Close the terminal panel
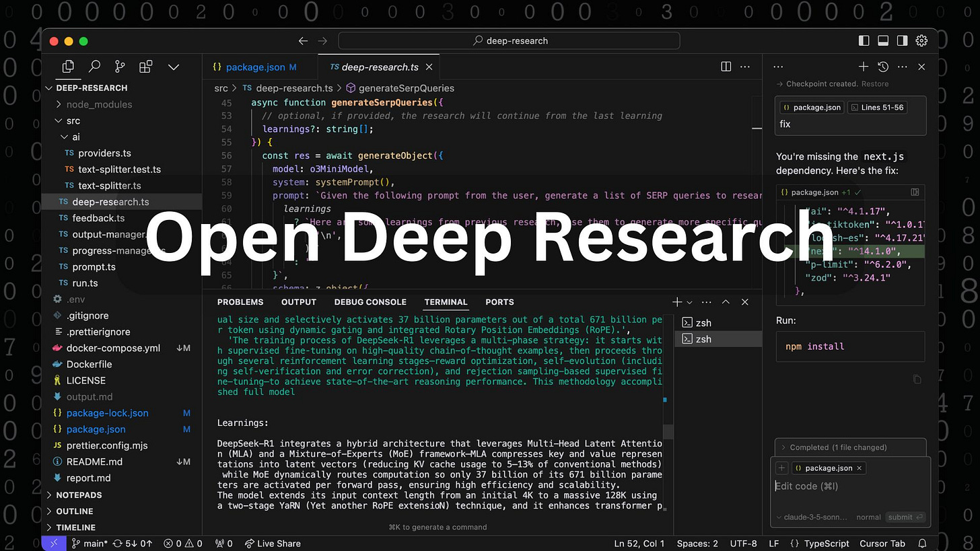Viewport: 980px width, 551px height. click(744, 302)
